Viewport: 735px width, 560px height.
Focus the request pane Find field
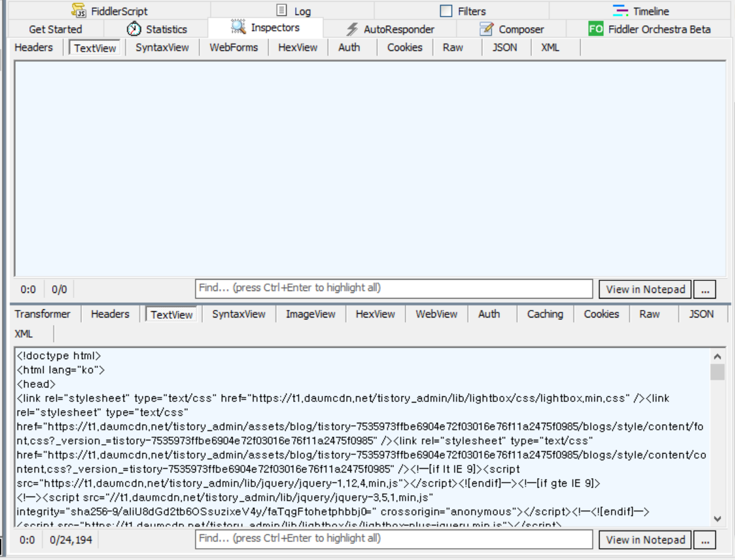click(394, 289)
